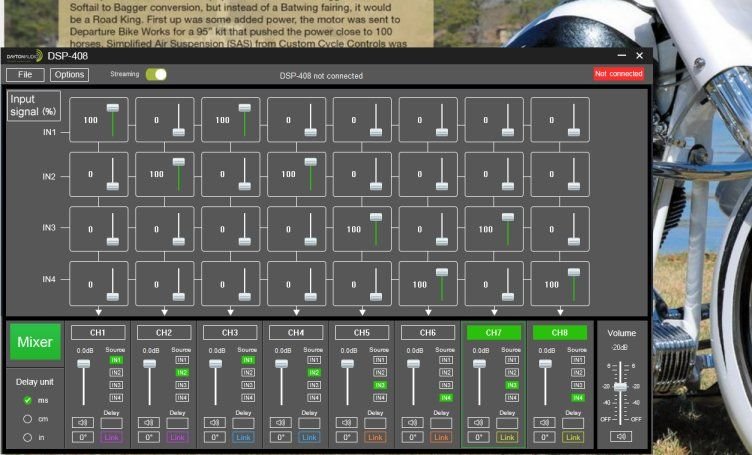Enable IN1 source on CH4

[x=314, y=359]
